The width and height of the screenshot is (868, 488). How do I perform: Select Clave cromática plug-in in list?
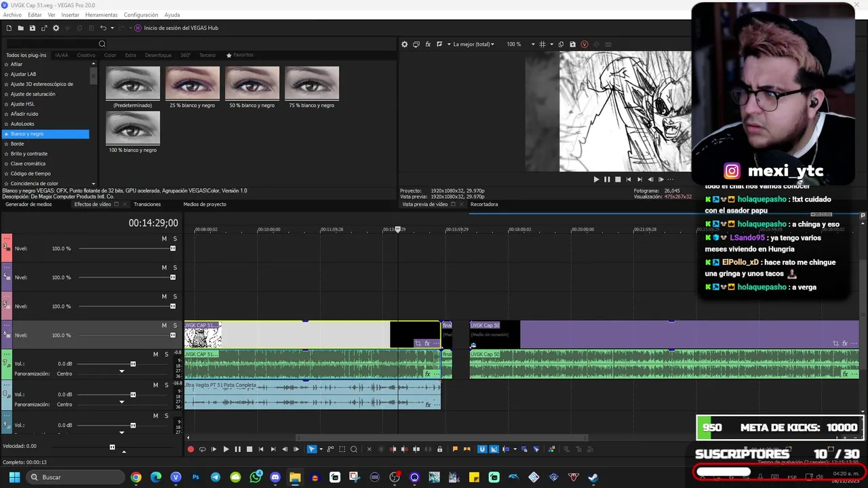28,163
